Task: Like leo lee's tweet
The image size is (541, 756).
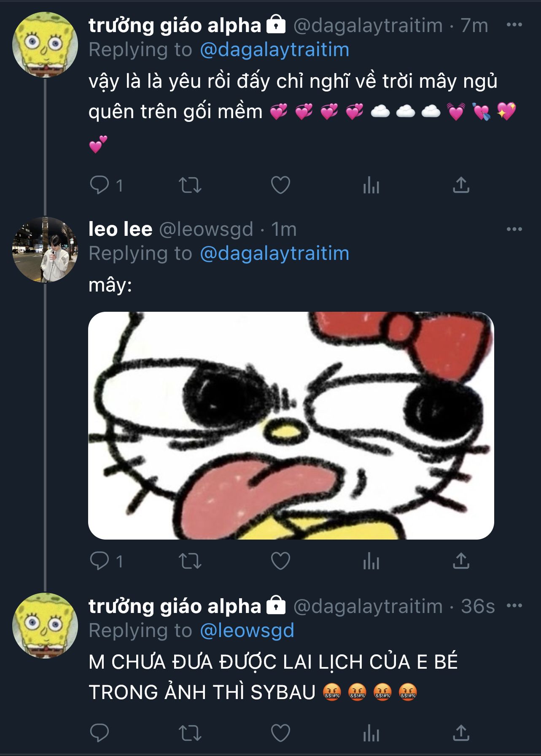Action: [280, 561]
